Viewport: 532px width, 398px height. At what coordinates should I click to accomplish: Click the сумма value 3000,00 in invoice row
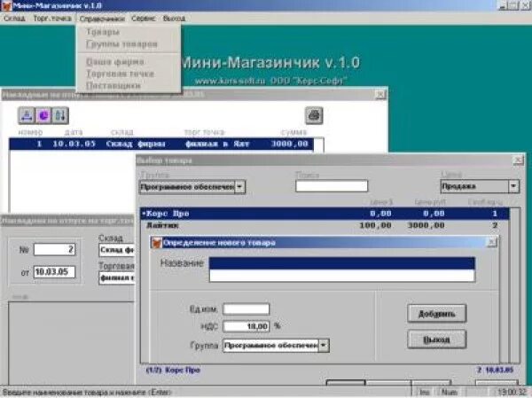coord(289,144)
